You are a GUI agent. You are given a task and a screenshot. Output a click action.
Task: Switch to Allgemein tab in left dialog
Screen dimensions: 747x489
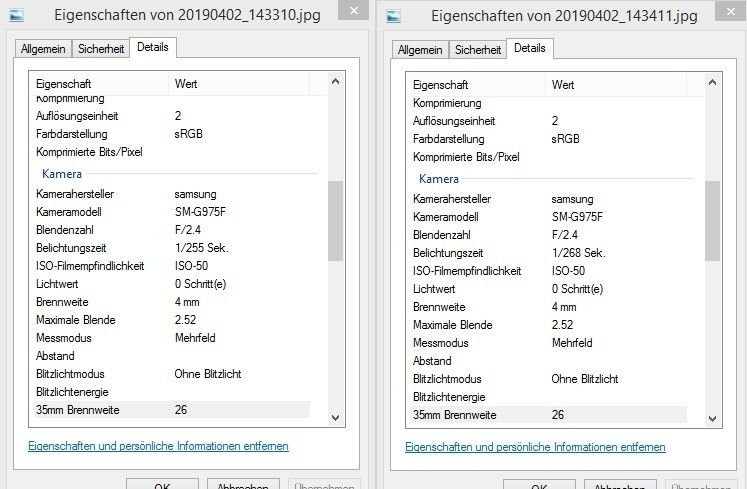[43, 49]
